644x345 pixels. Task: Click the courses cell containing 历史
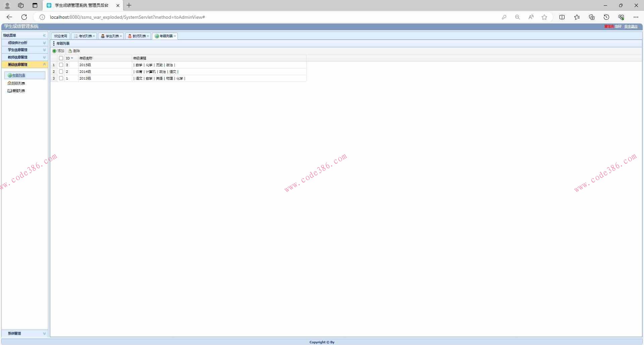[219, 65]
